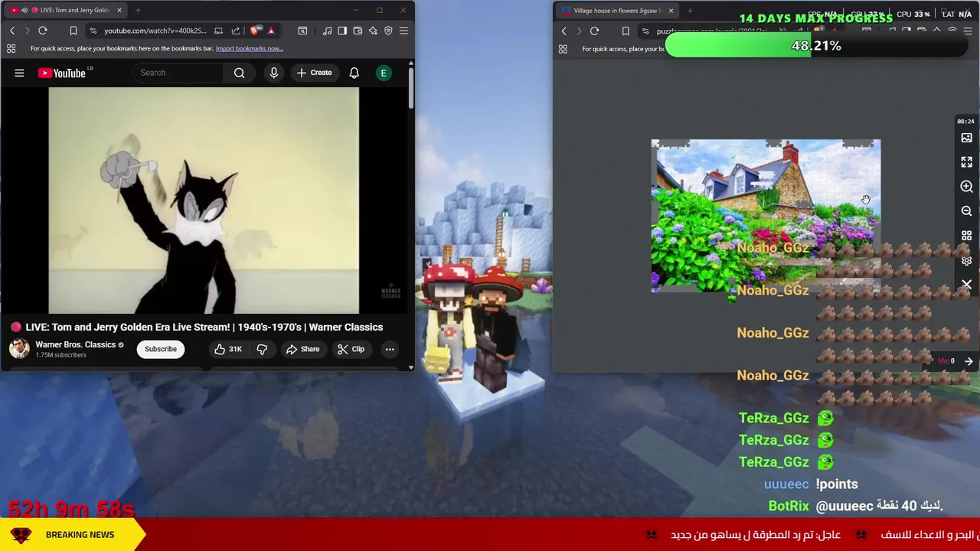Bookmark the YouTube page

[x=73, y=31]
